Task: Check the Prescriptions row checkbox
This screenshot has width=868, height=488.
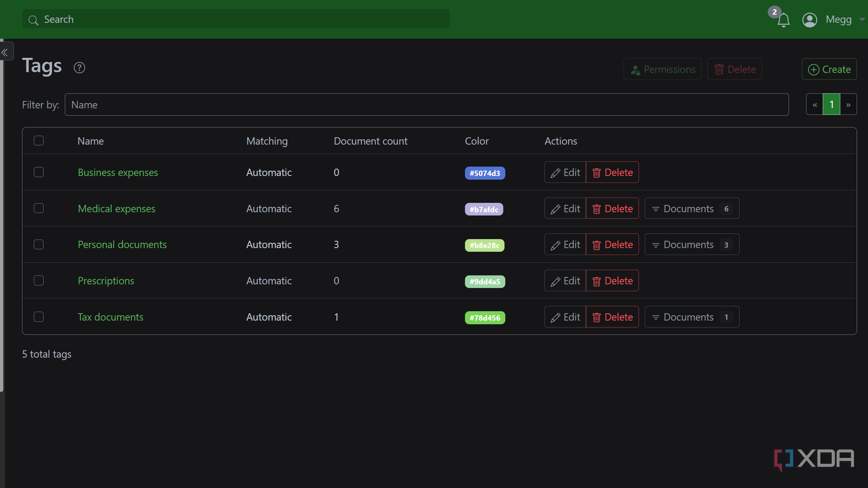Action: (39, 281)
